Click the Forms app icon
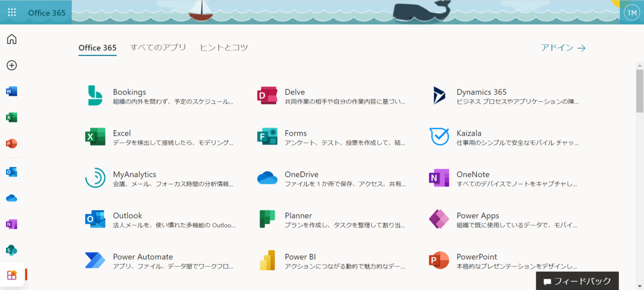This screenshot has width=644, height=290. click(267, 137)
